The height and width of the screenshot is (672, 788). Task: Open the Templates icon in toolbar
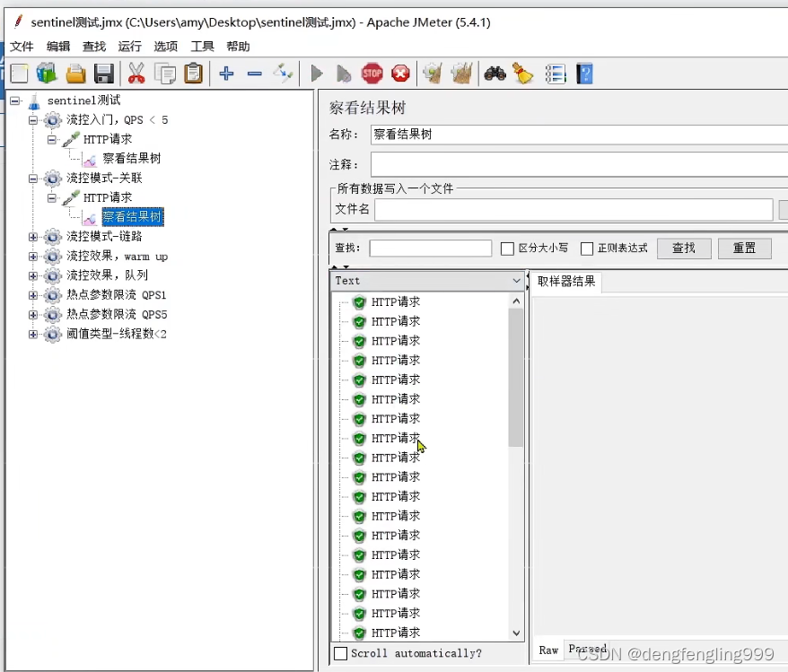click(x=47, y=74)
